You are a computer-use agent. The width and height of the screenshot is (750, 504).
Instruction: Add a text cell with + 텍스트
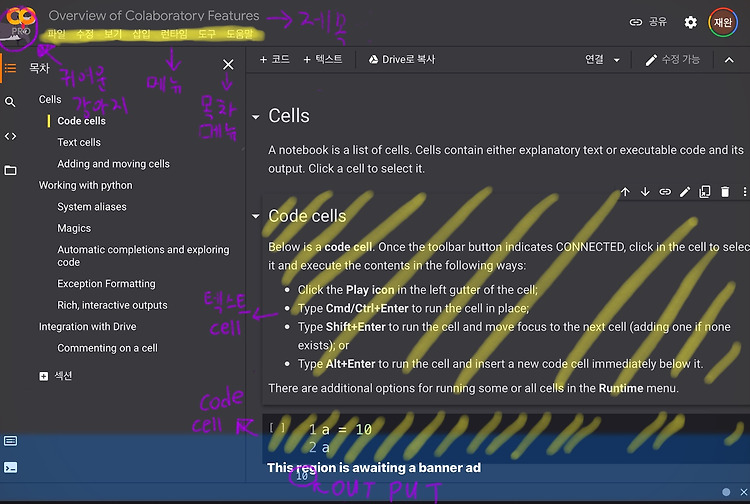[x=323, y=59]
